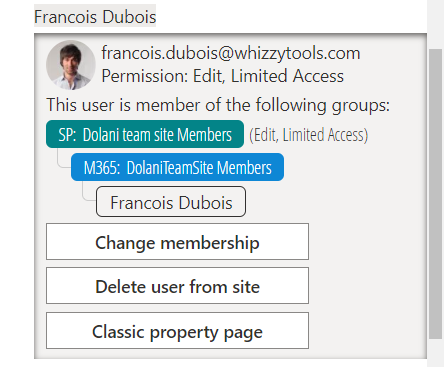This screenshot has width=448, height=367.
Task: Click the vertical scrollbar thumb
Action: (435, 194)
